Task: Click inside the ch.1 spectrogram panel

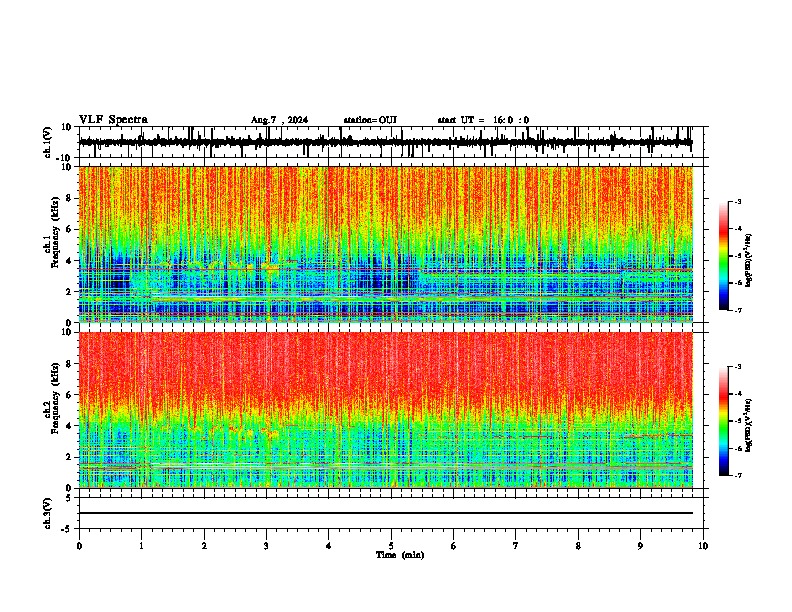Action: pos(385,244)
